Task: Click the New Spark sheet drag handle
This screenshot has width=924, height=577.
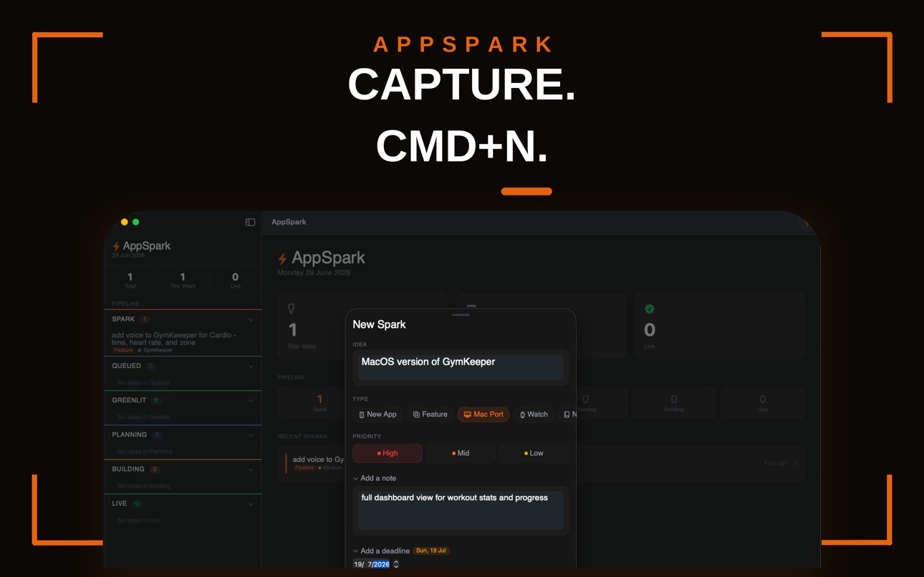Action: point(461,314)
